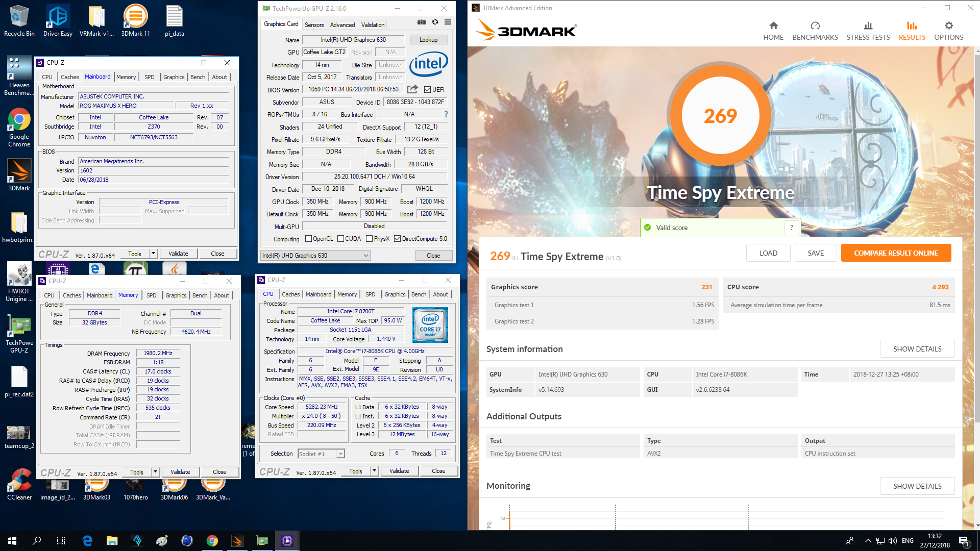Click Close button in GPU-Z window
The height and width of the screenshot is (551, 980).
pyautogui.click(x=433, y=256)
